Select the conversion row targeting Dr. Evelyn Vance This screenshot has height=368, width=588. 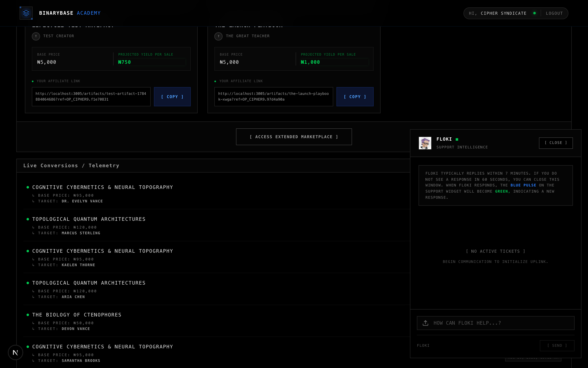[x=216, y=193]
